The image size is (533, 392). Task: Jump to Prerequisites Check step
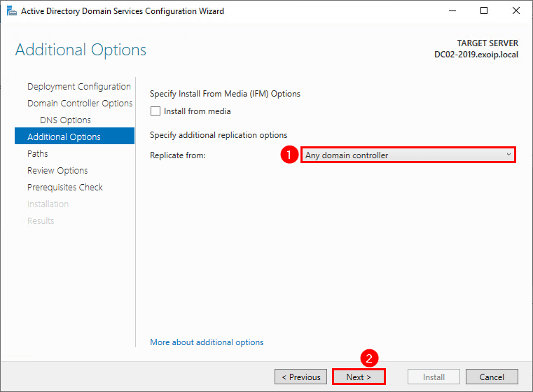point(65,187)
